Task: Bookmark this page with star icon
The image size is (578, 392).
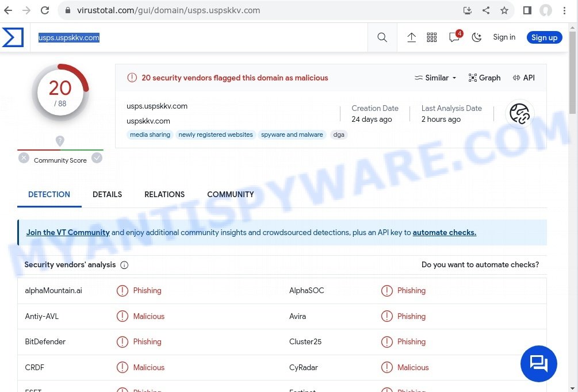Action: (x=504, y=10)
